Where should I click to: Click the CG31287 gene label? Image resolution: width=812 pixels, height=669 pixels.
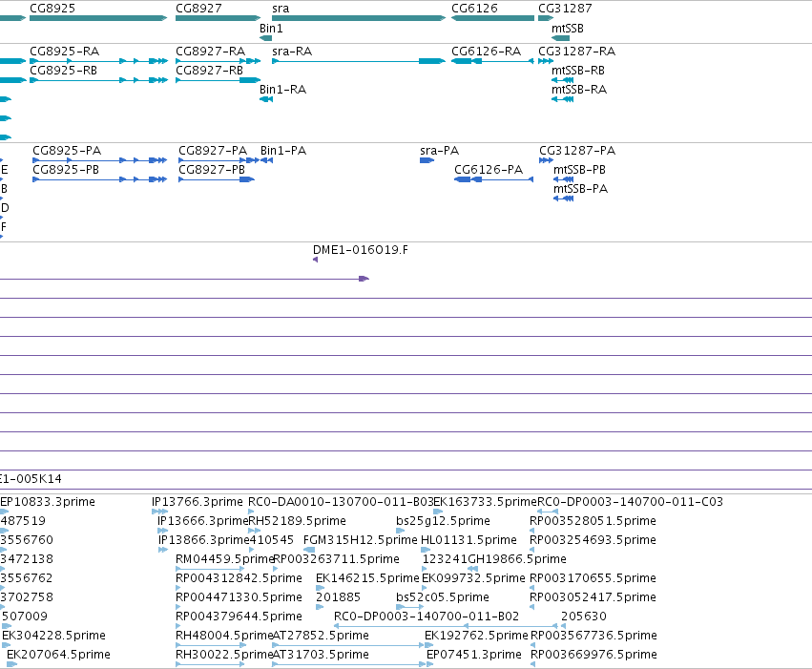click(565, 9)
